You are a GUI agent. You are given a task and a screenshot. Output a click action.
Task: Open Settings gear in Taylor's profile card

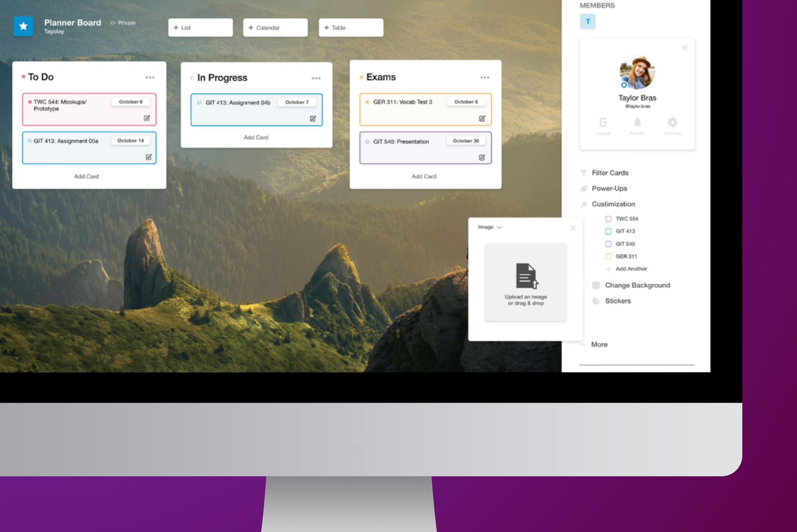tap(672, 123)
